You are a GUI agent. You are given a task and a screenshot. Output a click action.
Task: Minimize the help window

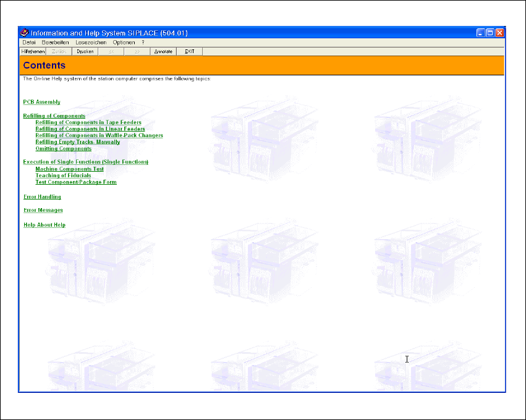coord(481,33)
